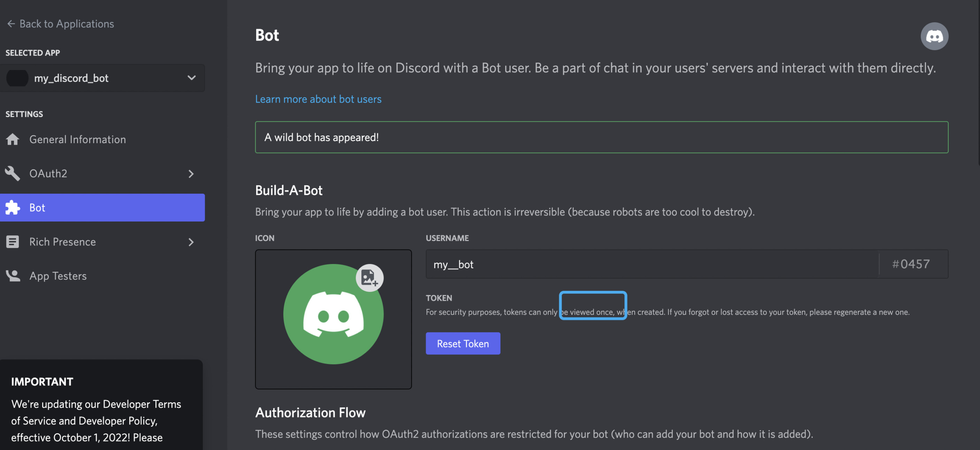This screenshot has height=450, width=980.
Task: Click the home icon beside General Information
Action: tap(13, 139)
